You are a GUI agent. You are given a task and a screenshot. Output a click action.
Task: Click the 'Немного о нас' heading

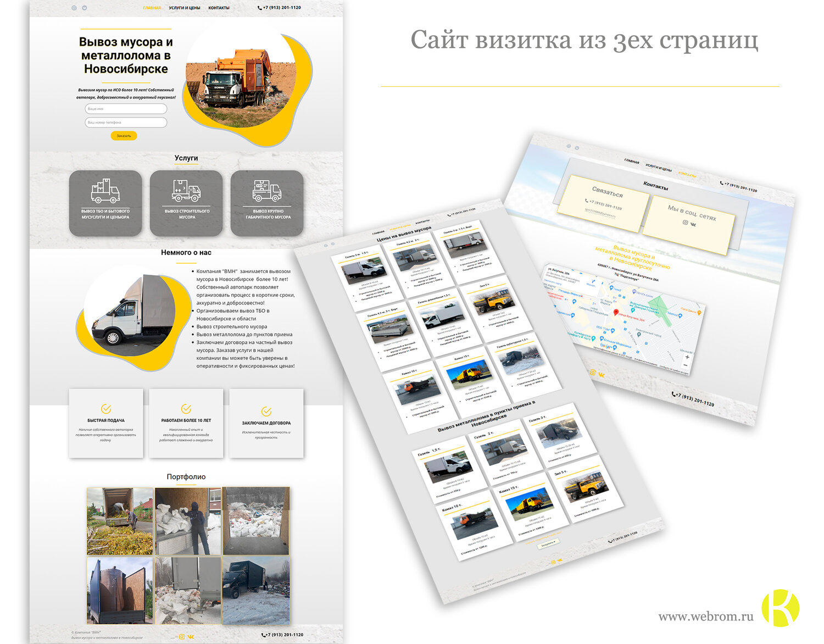(x=186, y=253)
